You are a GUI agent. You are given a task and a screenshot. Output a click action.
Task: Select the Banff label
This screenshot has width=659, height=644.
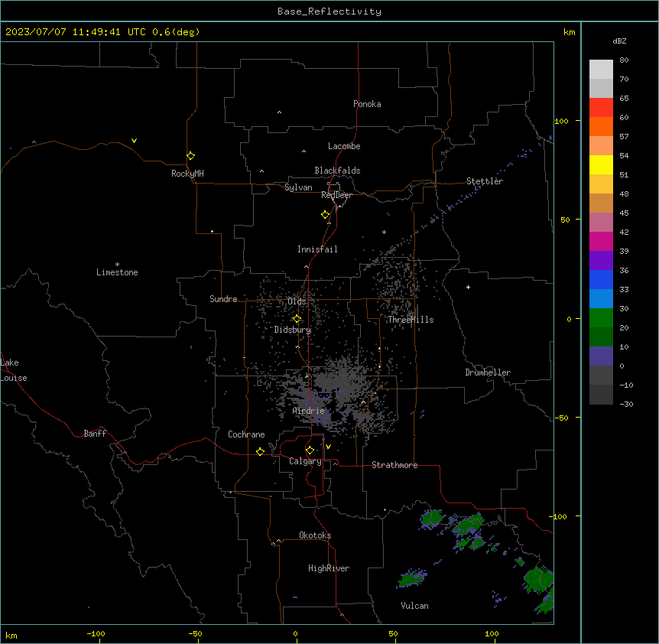coord(95,434)
